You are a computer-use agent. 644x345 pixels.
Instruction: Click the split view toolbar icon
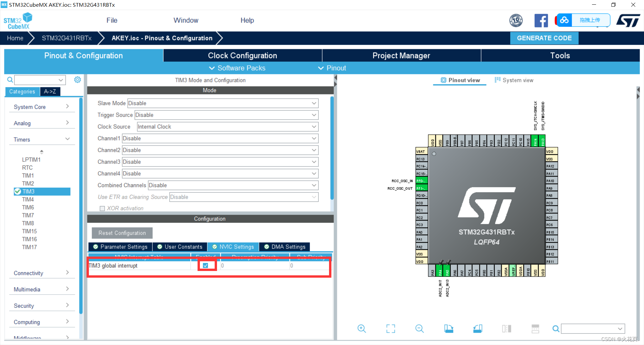coord(506,329)
